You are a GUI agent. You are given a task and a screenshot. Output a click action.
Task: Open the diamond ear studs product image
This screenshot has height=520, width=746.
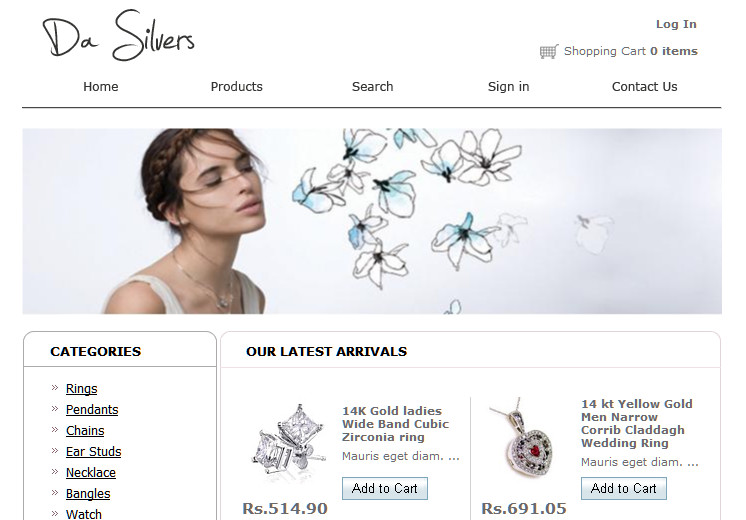[287, 440]
